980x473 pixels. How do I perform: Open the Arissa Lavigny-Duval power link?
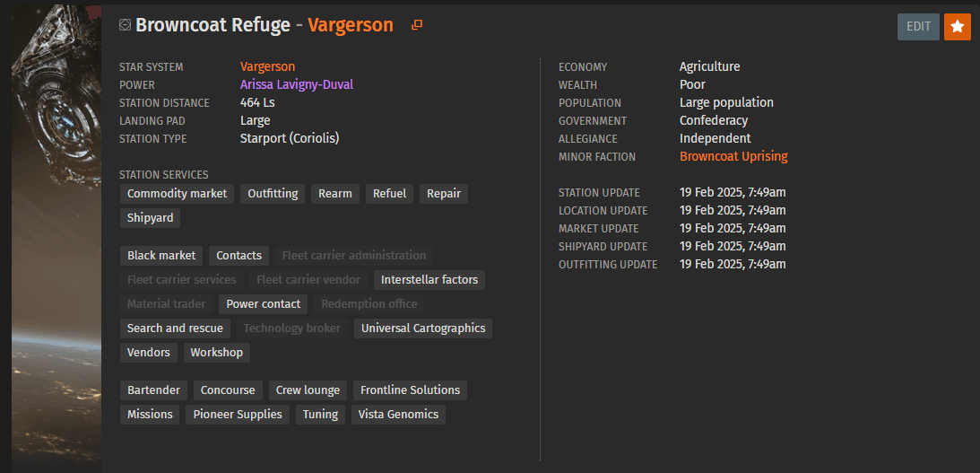pos(297,84)
